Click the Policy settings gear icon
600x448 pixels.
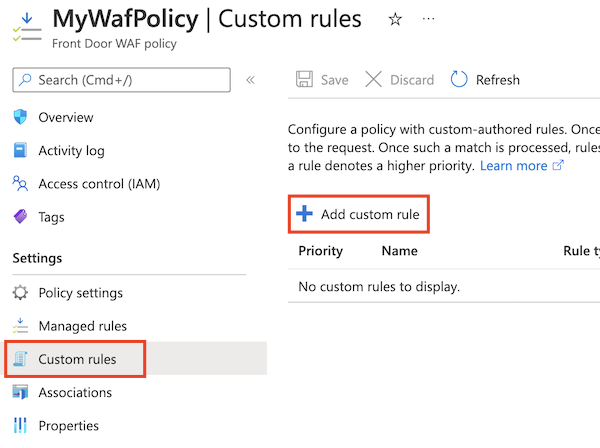click(x=20, y=293)
